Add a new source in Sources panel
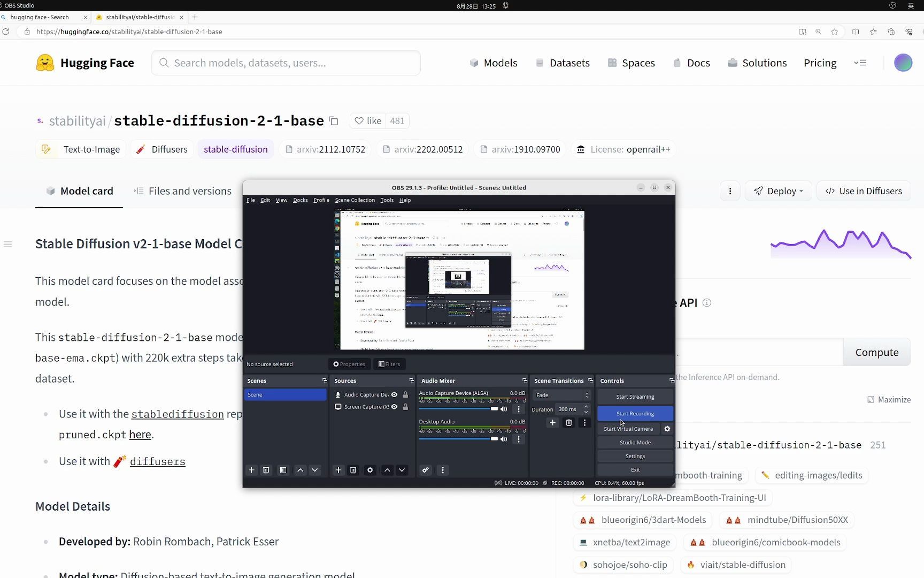 click(338, 470)
